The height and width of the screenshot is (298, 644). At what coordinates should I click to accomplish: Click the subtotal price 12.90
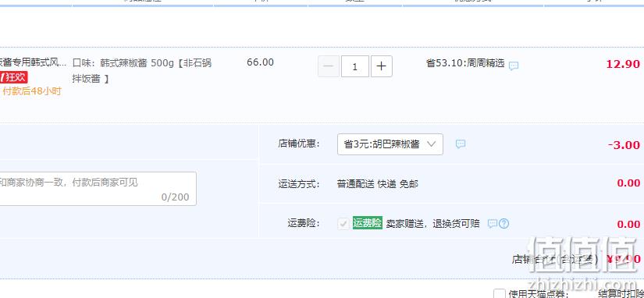(623, 64)
